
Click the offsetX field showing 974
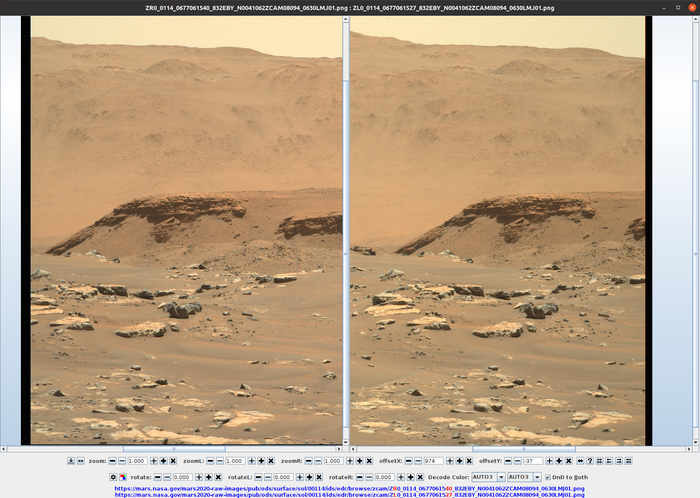[433, 461]
